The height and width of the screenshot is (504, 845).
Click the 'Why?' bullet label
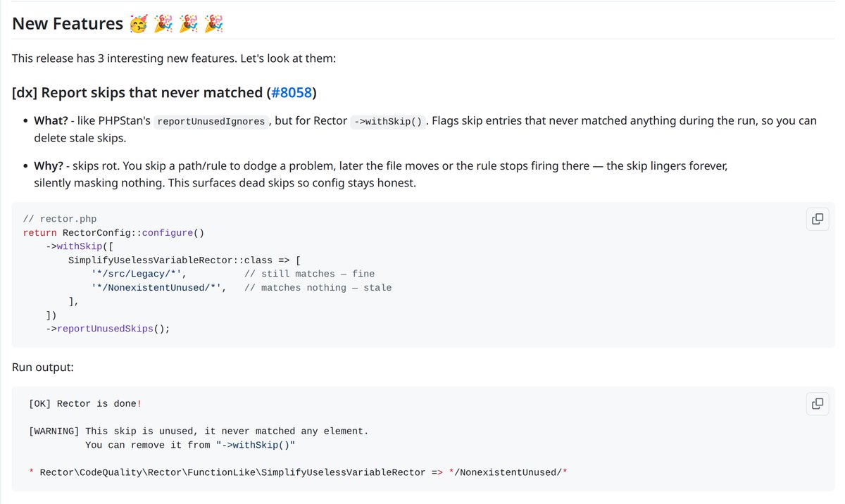click(49, 166)
